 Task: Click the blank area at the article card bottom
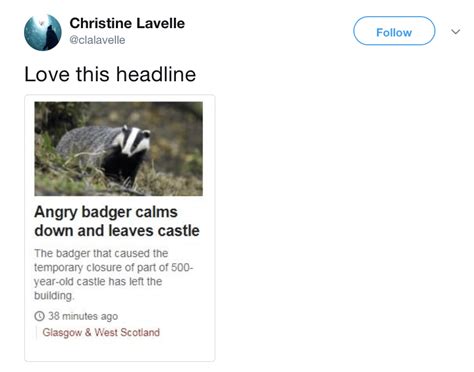(120, 350)
